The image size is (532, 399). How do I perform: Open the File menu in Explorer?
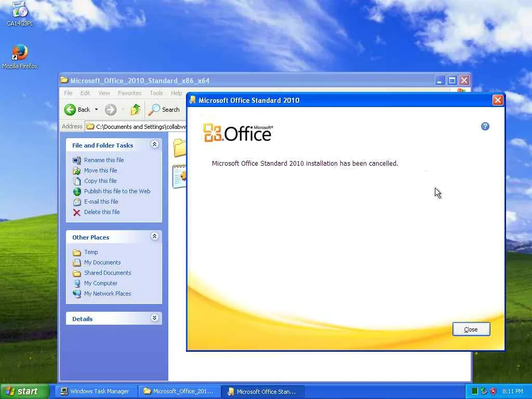point(68,93)
